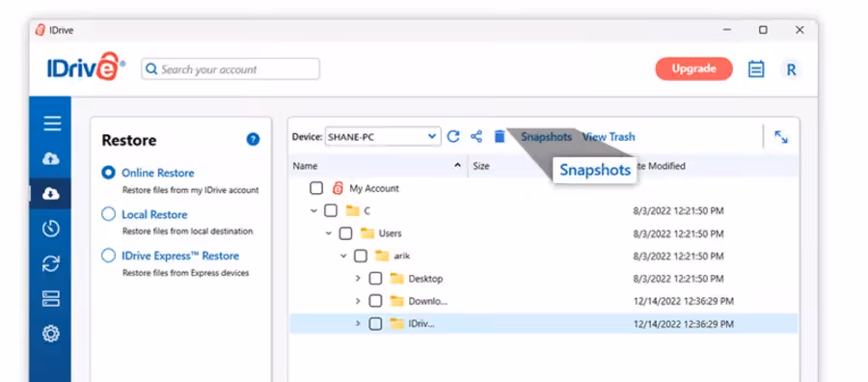Click the Upgrade button
Viewport: 868px width, 382px height.
point(693,69)
